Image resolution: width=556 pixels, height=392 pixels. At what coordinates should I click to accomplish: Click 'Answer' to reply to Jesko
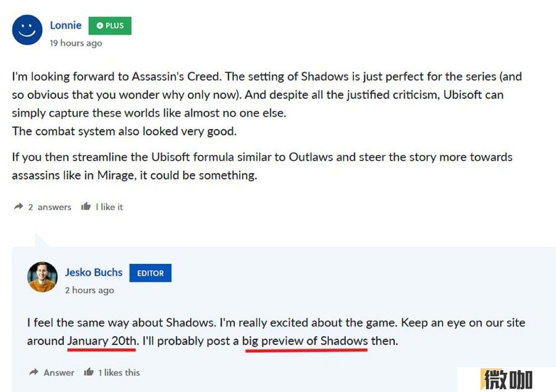(x=59, y=373)
